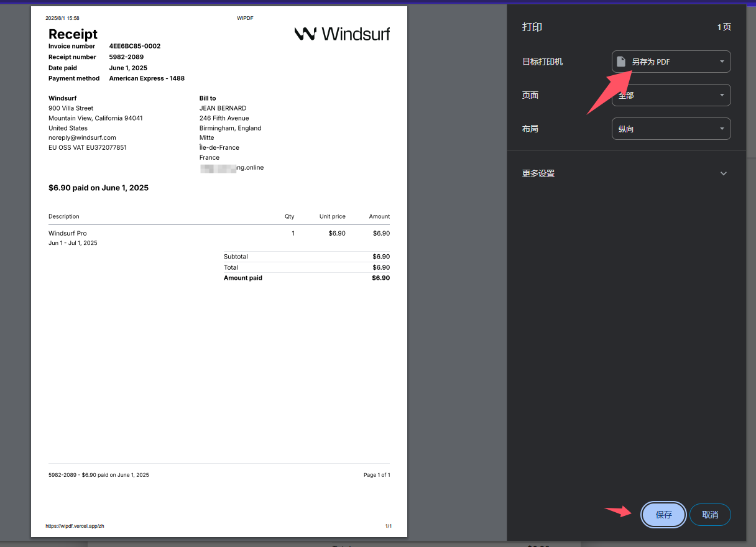756x547 pixels.
Task: Click noreply@windsurf.com email text
Action: tap(82, 137)
